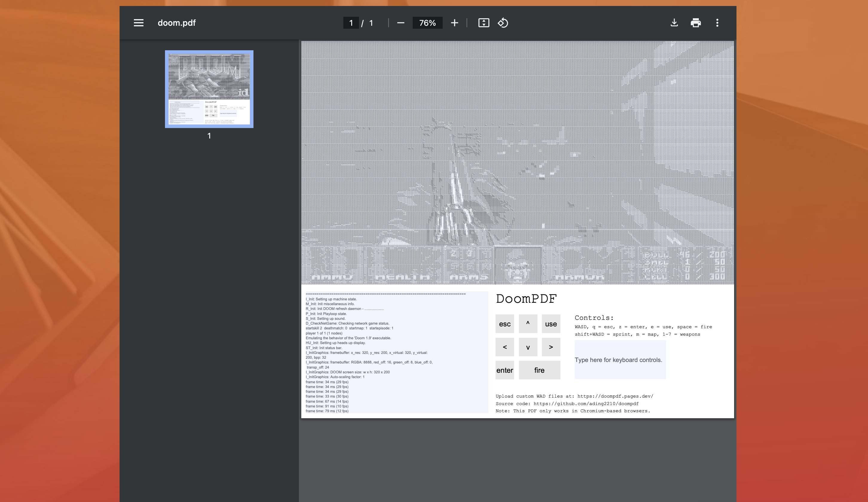Zoom out with the minus icon

(x=400, y=23)
